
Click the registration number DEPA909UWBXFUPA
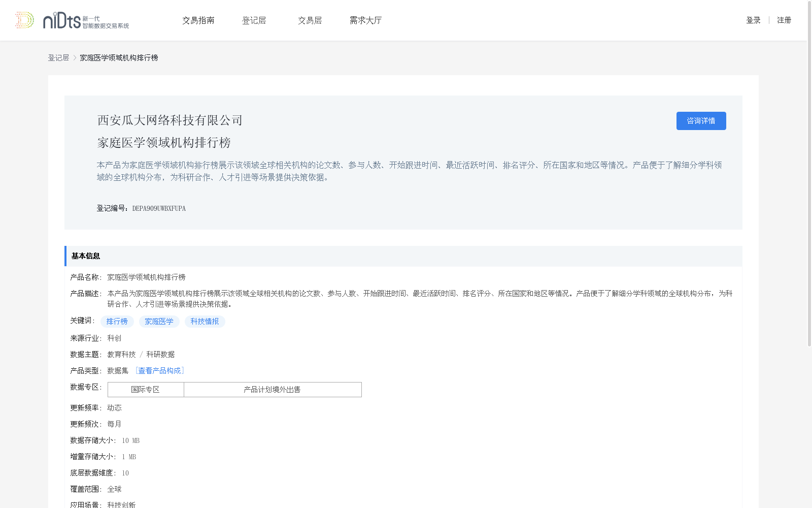(x=159, y=208)
